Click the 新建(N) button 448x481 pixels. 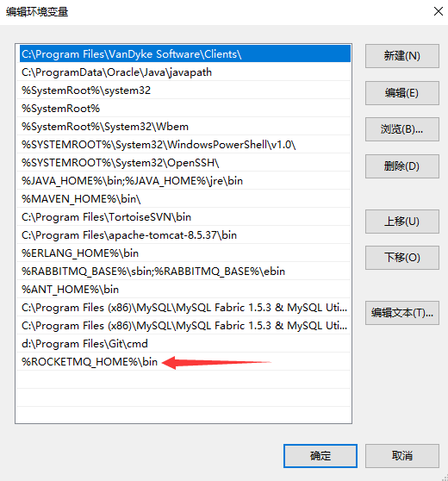[x=402, y=56]
